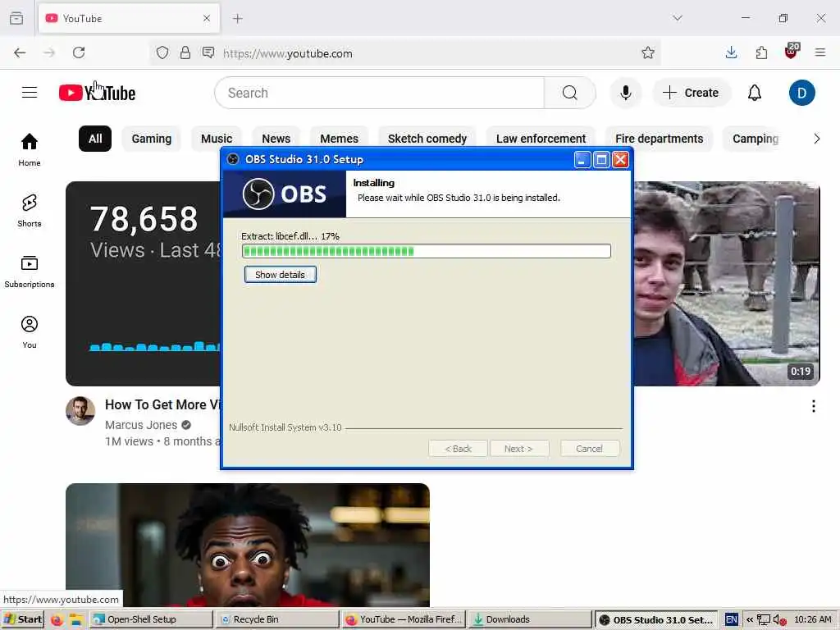Select the Law enforcement chip

click(541, 139)
